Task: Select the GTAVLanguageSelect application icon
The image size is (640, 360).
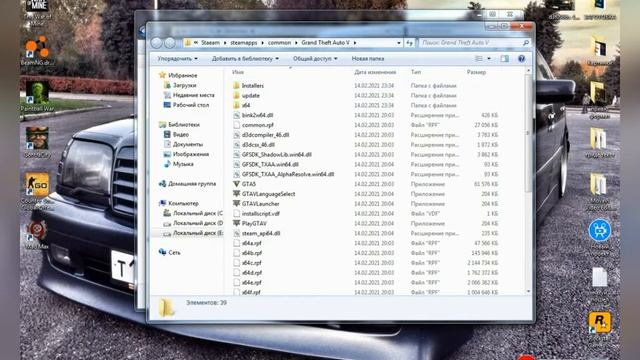Action: (x=236, y=194)
